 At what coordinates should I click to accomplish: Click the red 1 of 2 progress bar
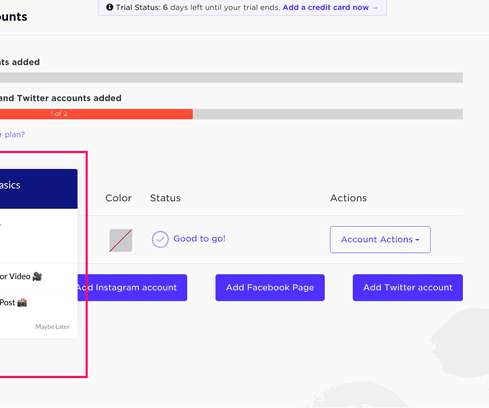(x=96, y=114)
